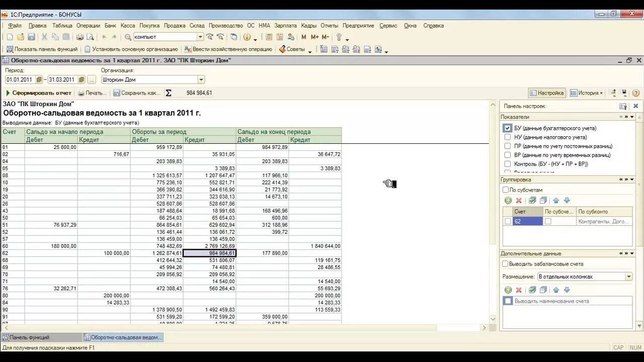The width and height of the screenshot is (644, 362).
Task: Open the search field dropdown arrow
Action: point(200,37)
